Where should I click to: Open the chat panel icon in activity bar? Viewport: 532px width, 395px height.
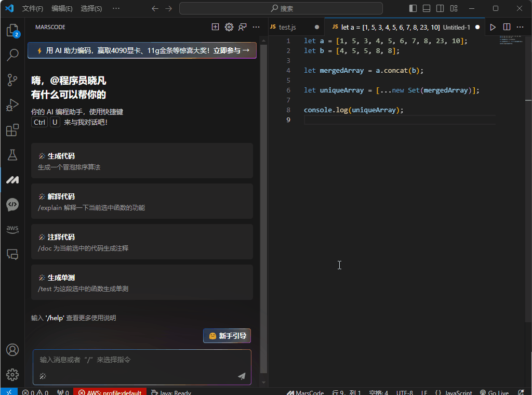click(12, 254)
